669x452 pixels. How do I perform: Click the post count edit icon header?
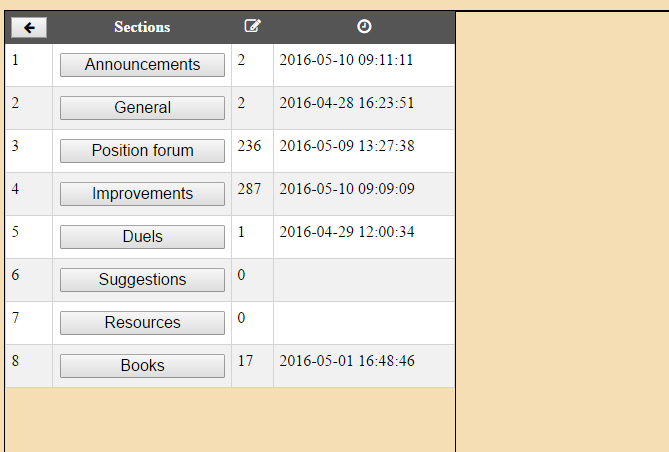pyautogui.click(x=253, y=26)
